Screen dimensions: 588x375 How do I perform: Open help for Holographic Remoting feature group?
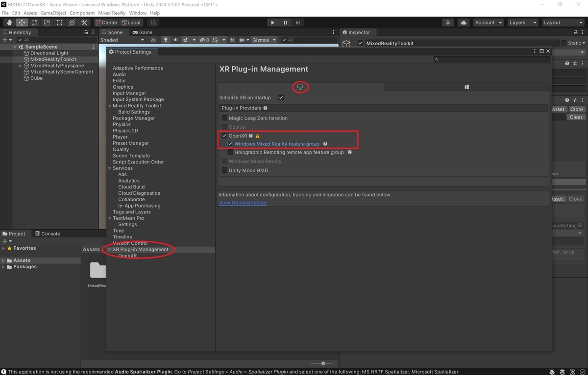click(349, 152)
